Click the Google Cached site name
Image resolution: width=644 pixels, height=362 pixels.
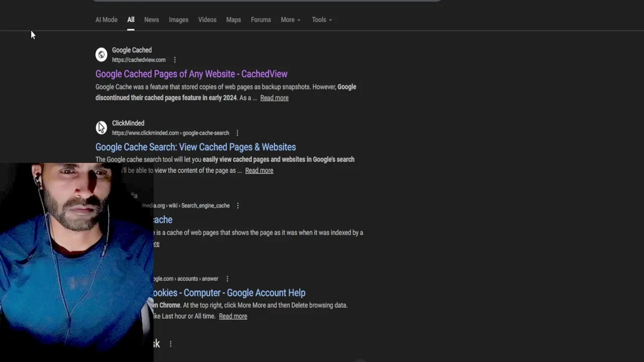[132, 50]
